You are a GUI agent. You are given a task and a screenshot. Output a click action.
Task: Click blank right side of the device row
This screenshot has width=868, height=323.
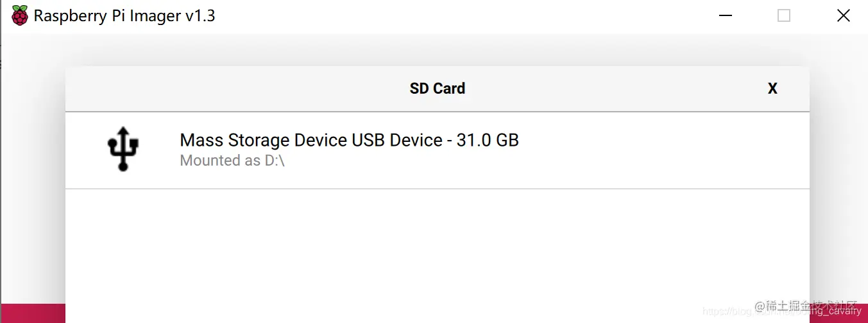[x=674, y=150]
